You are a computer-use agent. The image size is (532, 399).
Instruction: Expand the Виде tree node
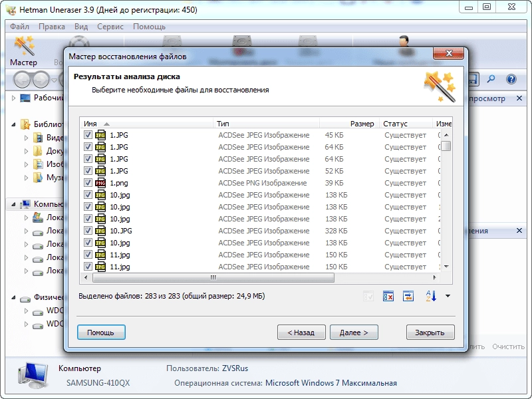(26, 138)
